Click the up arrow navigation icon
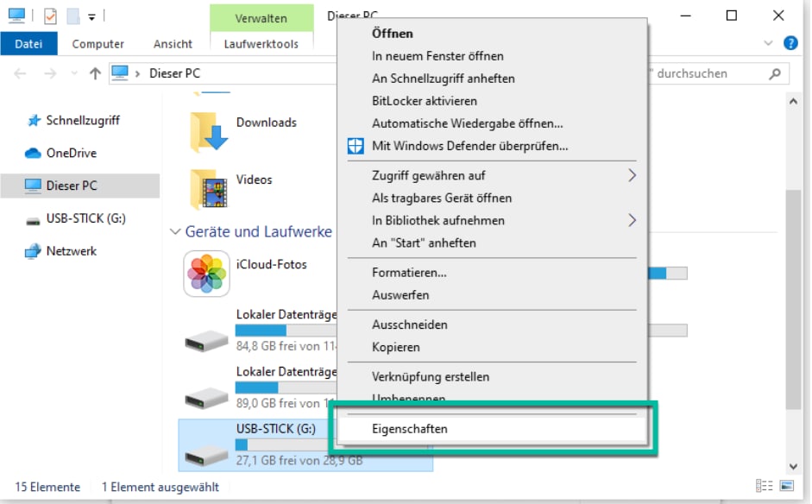The height and width of the screenshot is (504, 812). pyautogui.click(x=95, y=73)
